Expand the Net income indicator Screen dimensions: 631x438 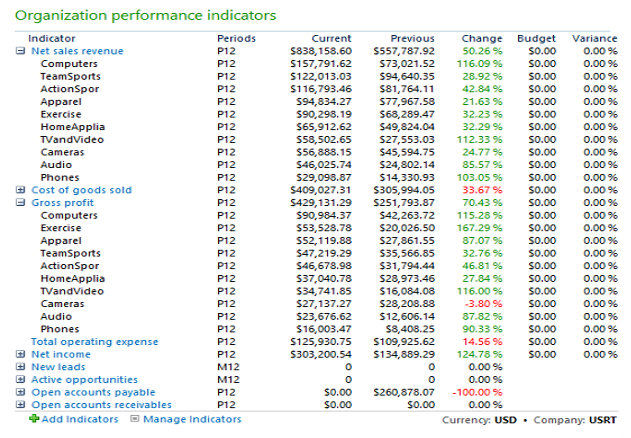(21, 354)
